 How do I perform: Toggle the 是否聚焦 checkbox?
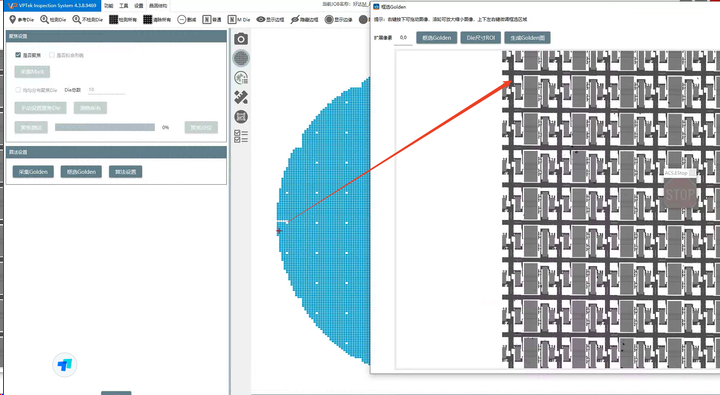tap(18, 55)
